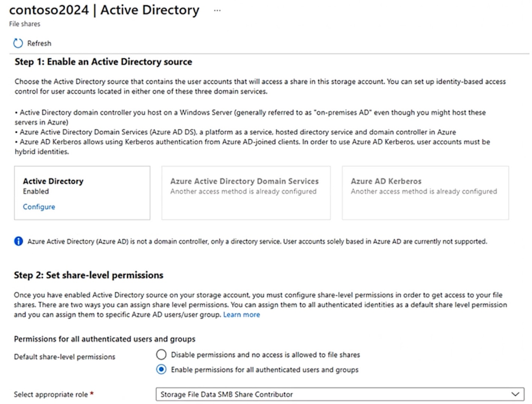Screen dimensions: 532x404
Task: Click the Step 2 share-level permissions heading
Action: pos(88,275)
